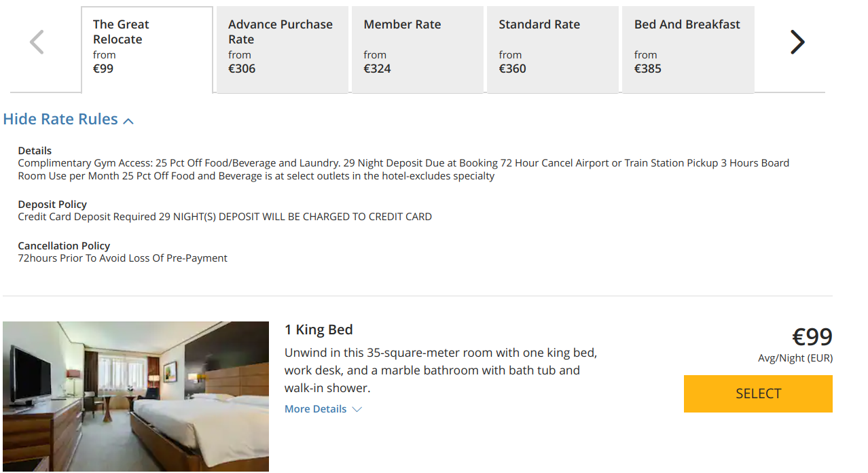The height and width of the screenshot is (473, 868).
Task: Click the Details heading in rate rules
Action: [35, 150]
